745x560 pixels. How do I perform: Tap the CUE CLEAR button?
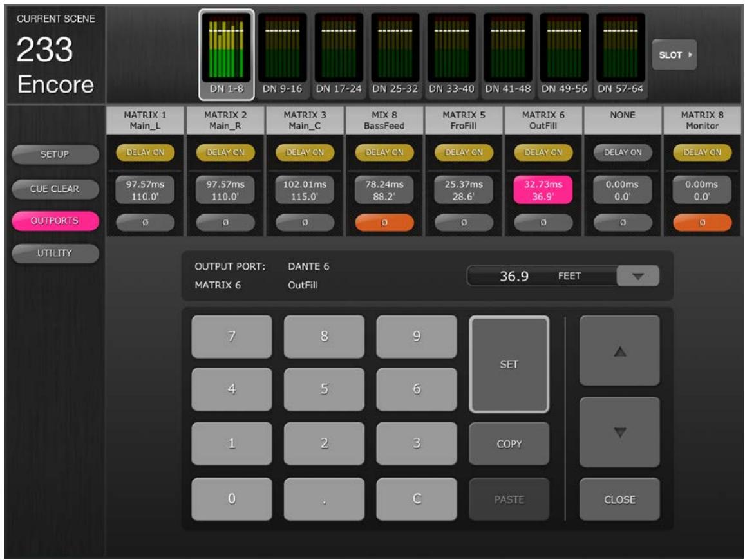[55, 189]
